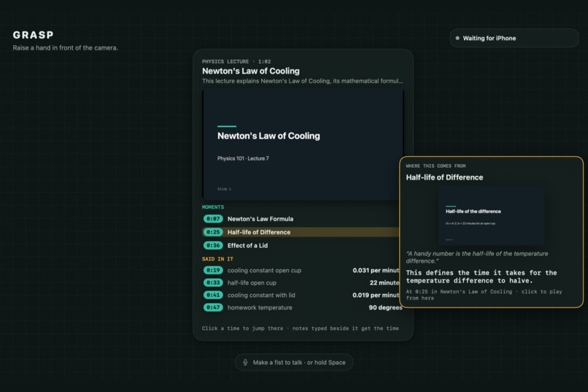The image size is (588, 392).
Task: Click the Click a time to jump there hint
Action: (300, 328)
